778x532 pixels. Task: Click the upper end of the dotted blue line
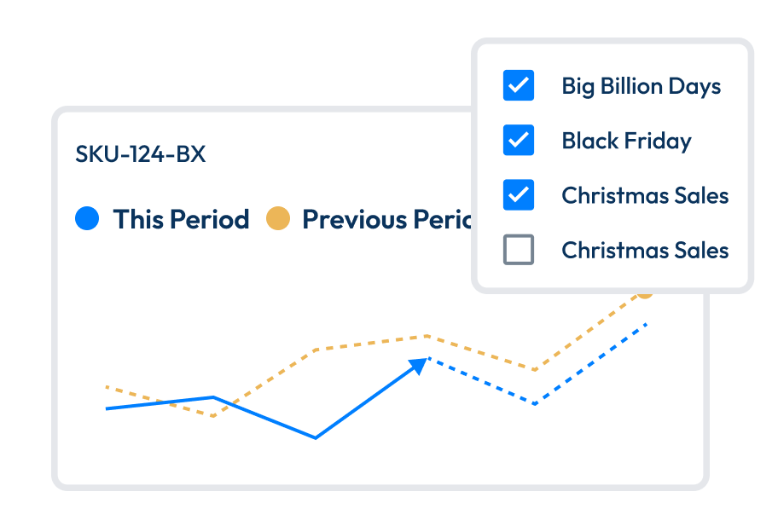647,325
